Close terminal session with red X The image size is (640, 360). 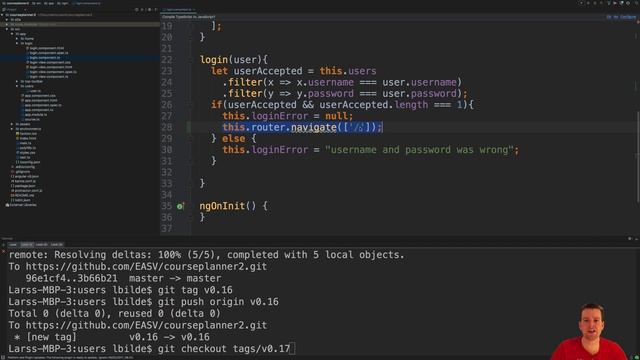(3, 251)
